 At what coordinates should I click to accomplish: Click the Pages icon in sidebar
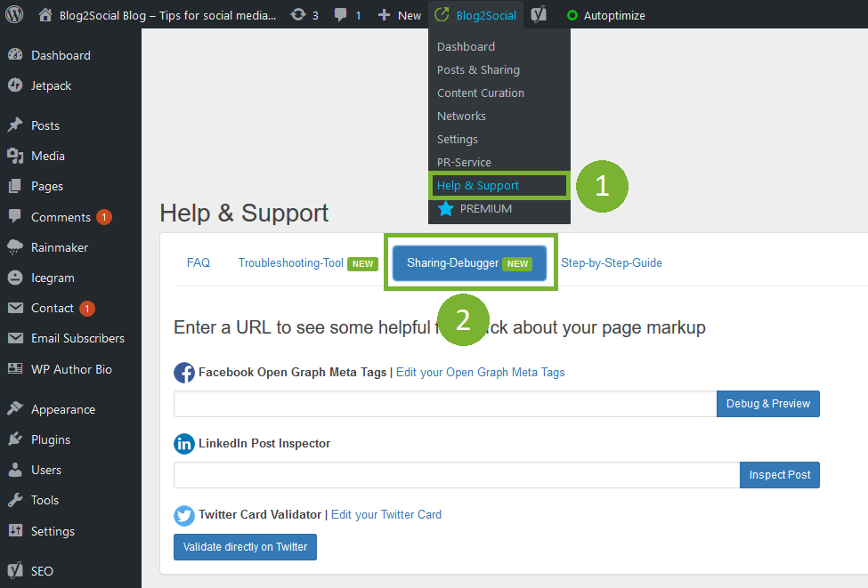(15, 186)
